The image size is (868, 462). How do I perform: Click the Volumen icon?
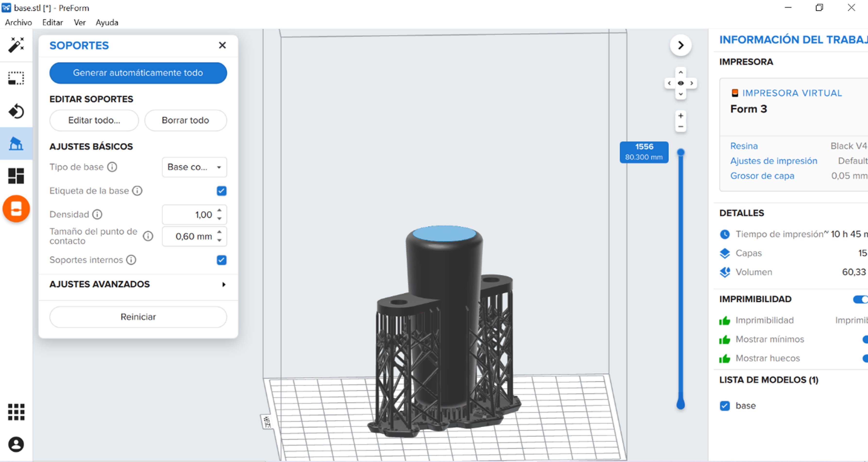(725, 272)
